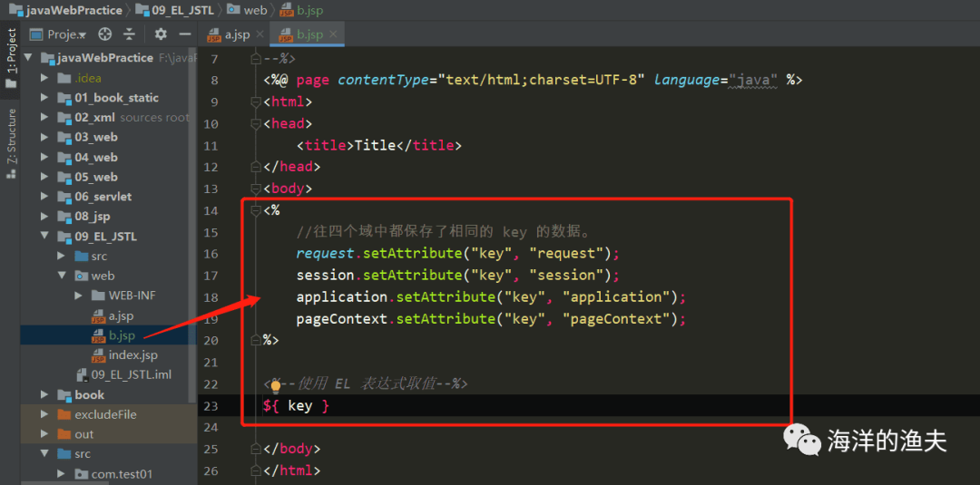Viewport: 980px width, 485px height.
Task: Click the contentType attribute on line 8
Action: point(384,80)
